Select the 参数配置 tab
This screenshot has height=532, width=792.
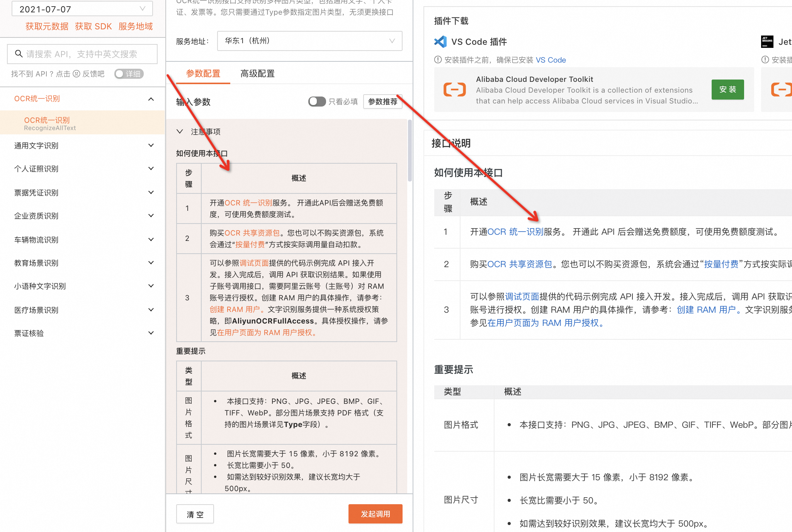[x=203, y=73]
